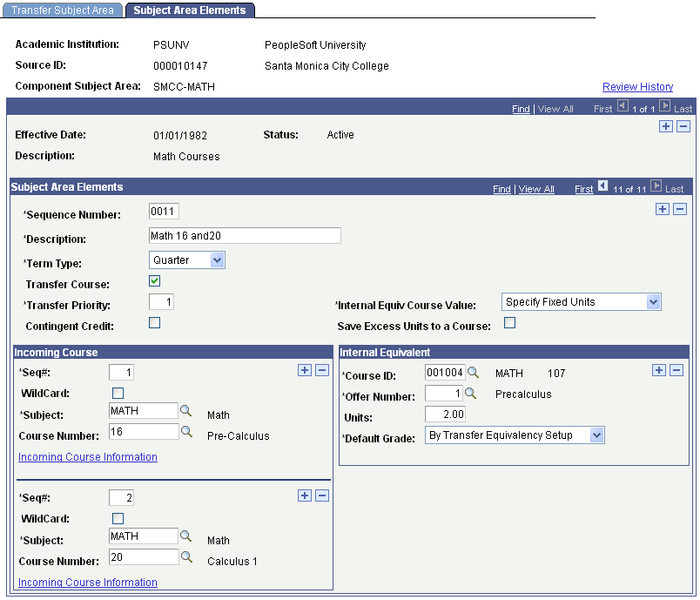Open the Term Type dropdown

pos(187,260)
